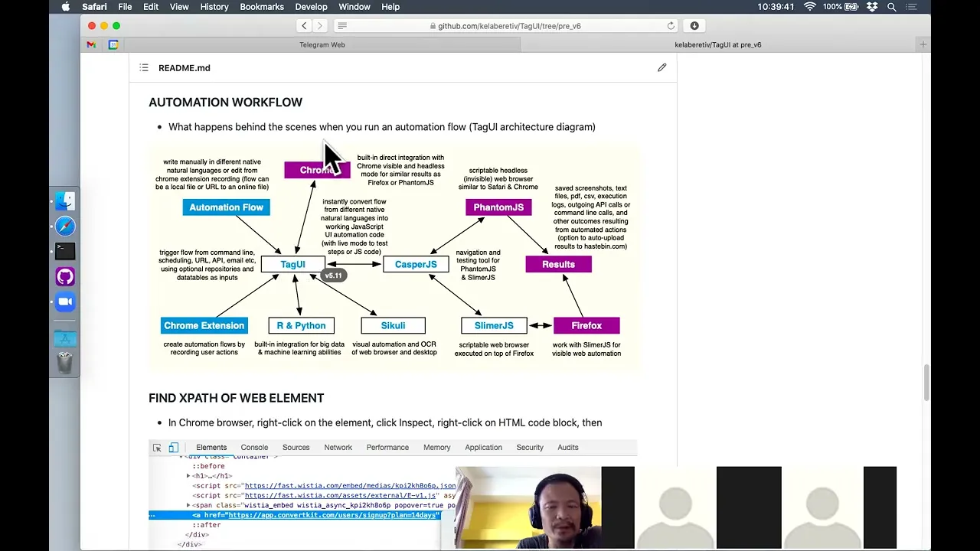This screenshot has height=551, width=980.
Task: Click the element inspector arrow icon
Action: tap(157, 448)
